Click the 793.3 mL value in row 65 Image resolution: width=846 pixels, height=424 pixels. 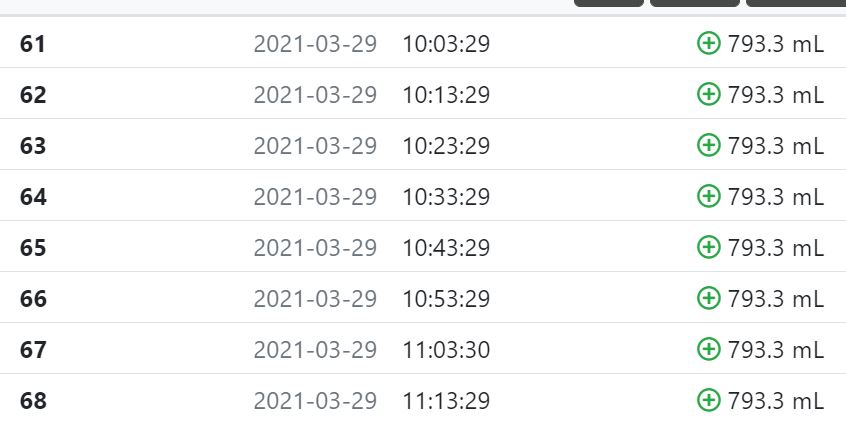776,248
